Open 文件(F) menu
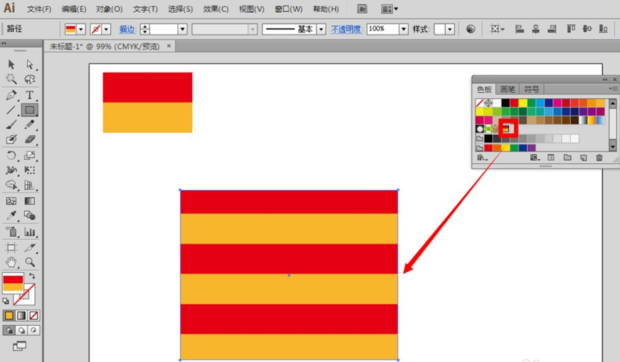 coord(39,9)
